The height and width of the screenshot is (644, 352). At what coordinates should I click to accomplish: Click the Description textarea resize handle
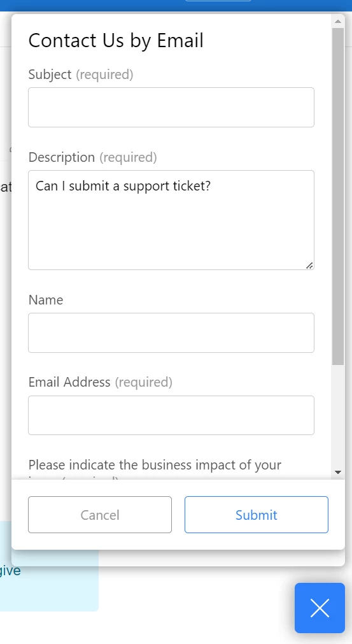[x=310, y=266]
